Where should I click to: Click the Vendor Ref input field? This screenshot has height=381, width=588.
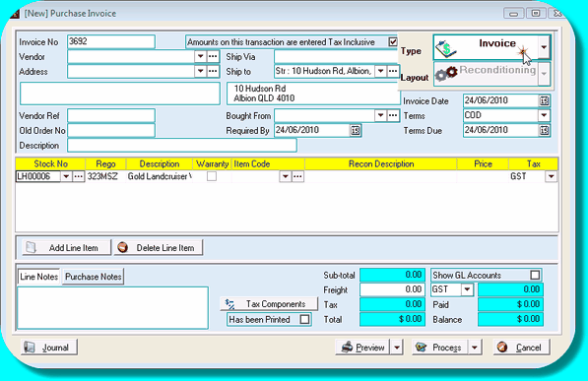pos(111,115)
